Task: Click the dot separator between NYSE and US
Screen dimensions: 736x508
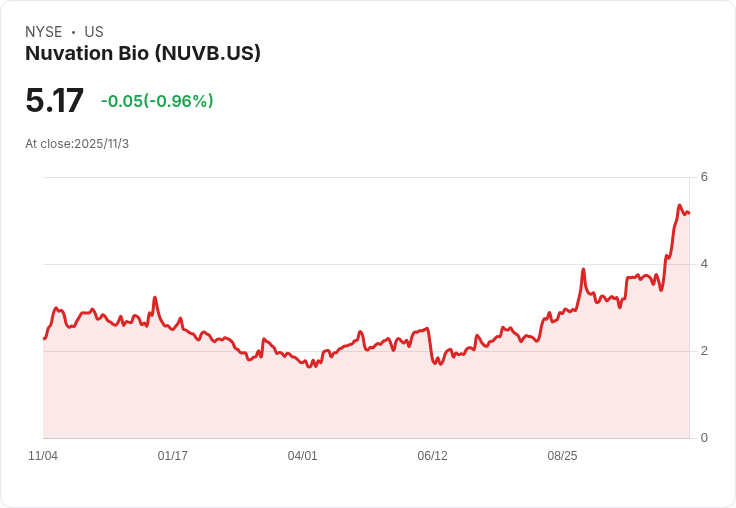Action: [x=73, y=32]
